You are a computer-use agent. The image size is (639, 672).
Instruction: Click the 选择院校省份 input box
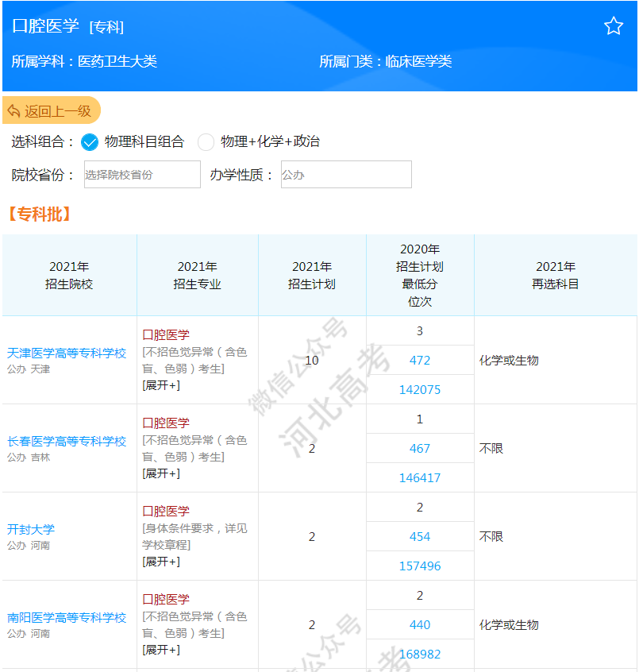[x=142, y=175]
